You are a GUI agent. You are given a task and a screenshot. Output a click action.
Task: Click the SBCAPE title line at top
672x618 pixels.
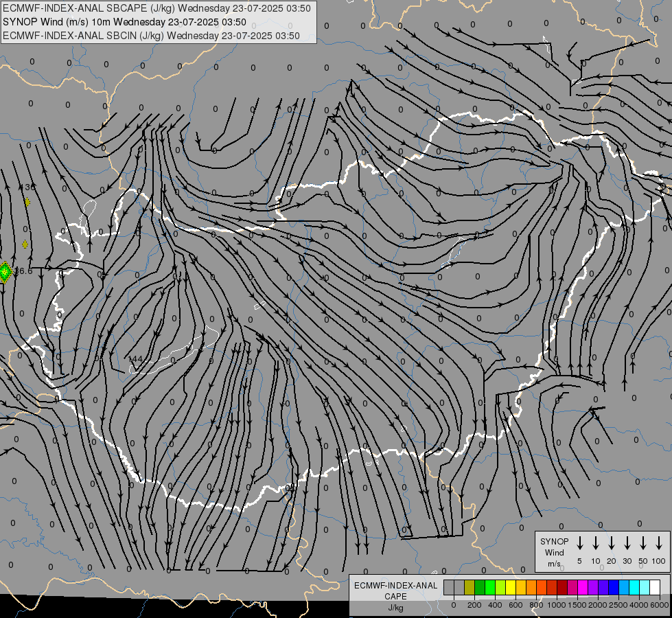pos(157,8)
